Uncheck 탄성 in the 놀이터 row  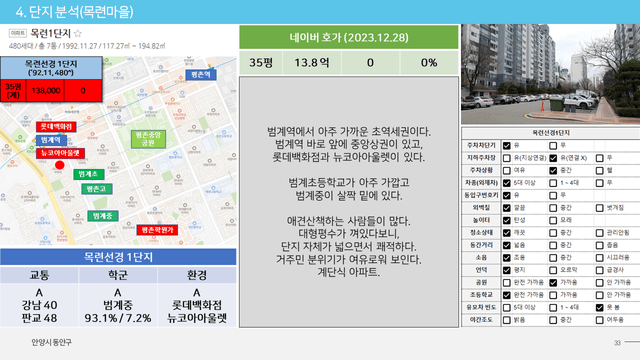[x=507, y=220]
